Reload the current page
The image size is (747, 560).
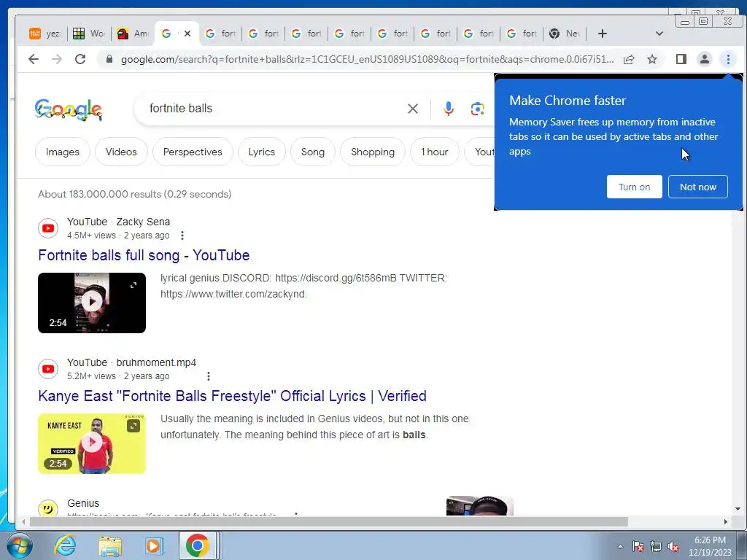80,59
